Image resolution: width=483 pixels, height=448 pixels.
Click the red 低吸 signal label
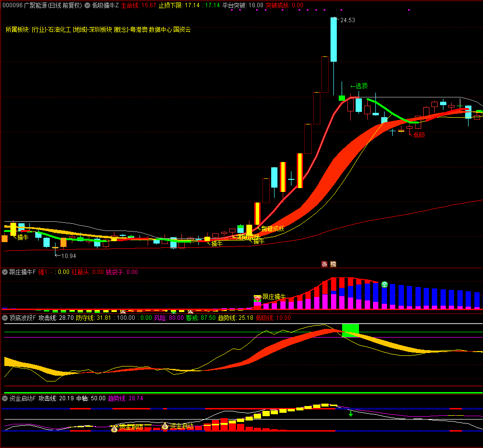point(419,135)
